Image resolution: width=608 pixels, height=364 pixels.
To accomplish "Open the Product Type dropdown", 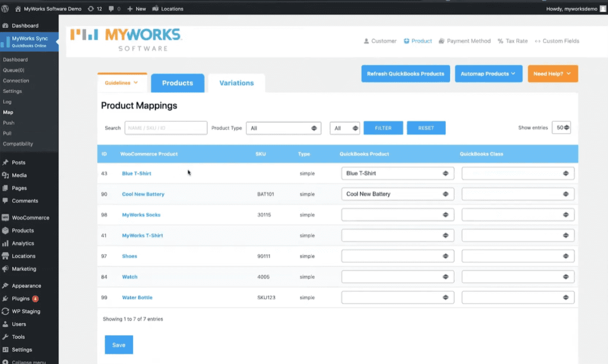I will 283,128.
